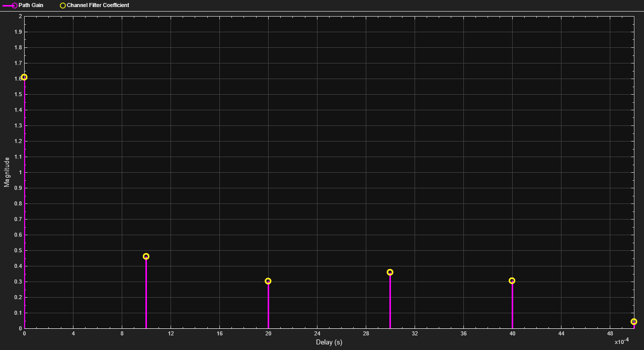Select the yellow marker at delay 0
Viewport: 644px width, 350px height.
[24, 77]
